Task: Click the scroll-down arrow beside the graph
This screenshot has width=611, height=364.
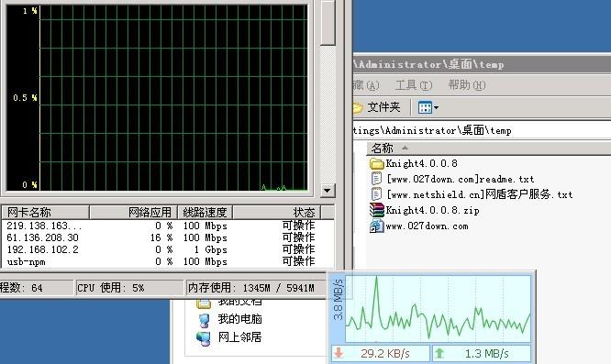Action: pos(327,191)
